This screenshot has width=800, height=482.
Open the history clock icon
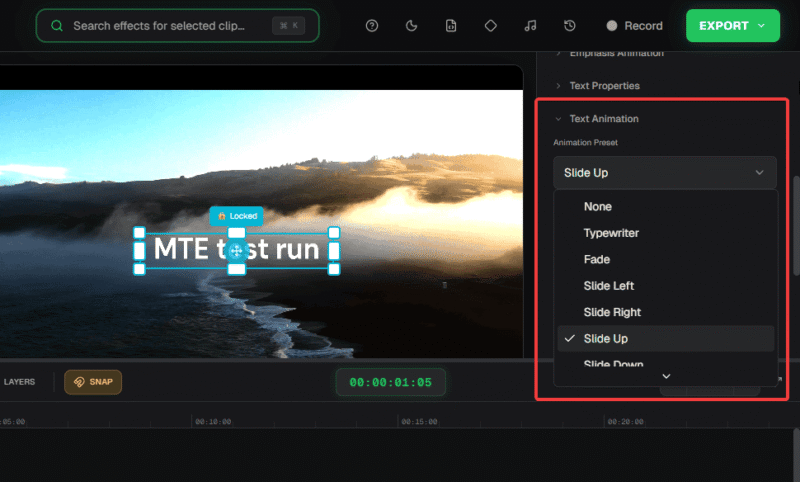569,26
